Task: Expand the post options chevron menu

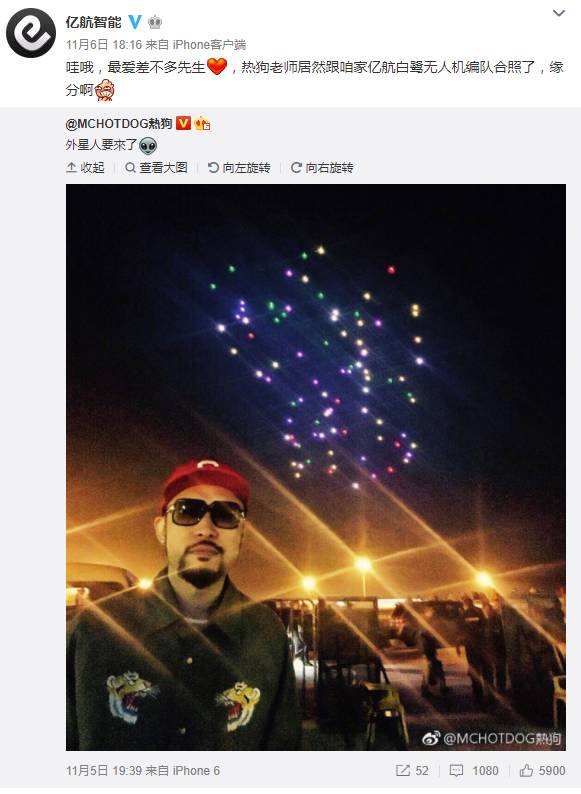Action: [x=558, y=13]
